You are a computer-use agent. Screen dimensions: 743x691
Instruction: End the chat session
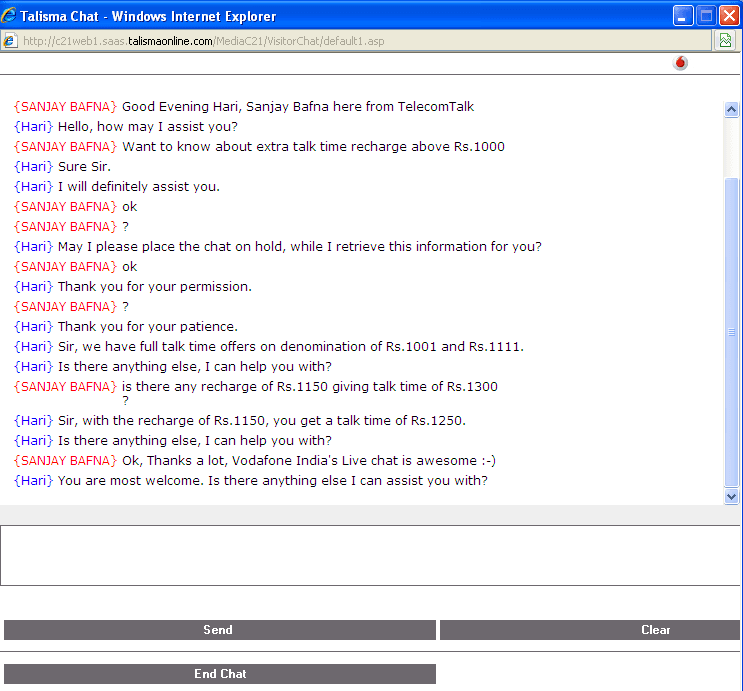(x=220, y=674)
